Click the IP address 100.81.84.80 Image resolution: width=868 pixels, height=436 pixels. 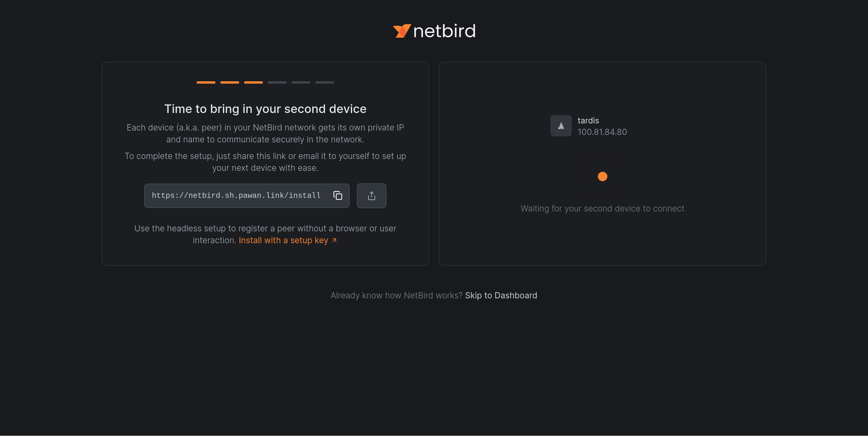pos(602,132)
